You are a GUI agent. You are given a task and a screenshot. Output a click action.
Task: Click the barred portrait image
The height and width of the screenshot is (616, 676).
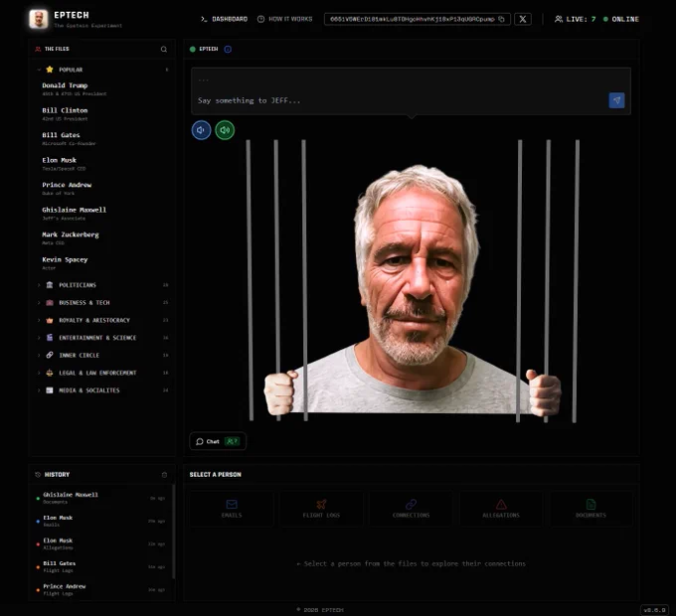pos(413,280)
